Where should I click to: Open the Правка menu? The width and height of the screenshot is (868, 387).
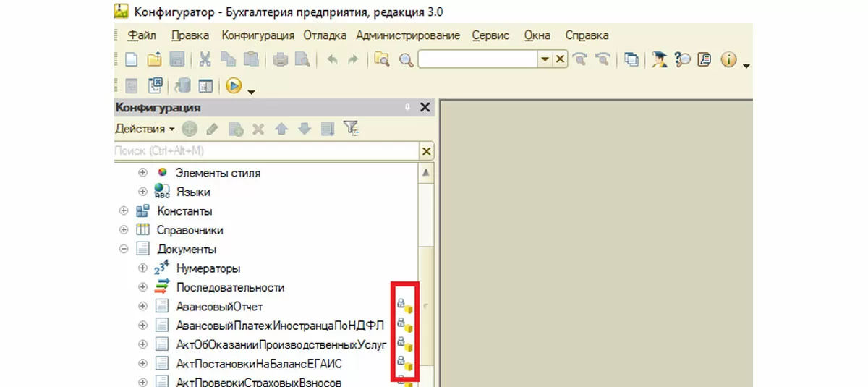(x=191, y=35)
